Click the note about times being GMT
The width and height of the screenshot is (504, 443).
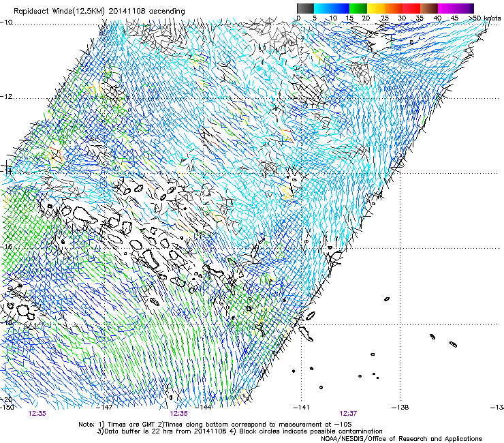pos(215,425)
